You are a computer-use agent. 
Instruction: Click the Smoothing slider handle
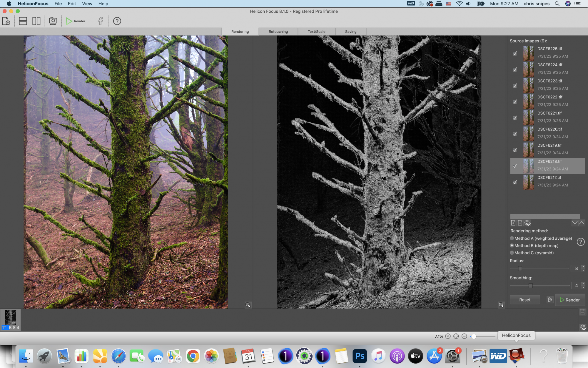(530, 286)
